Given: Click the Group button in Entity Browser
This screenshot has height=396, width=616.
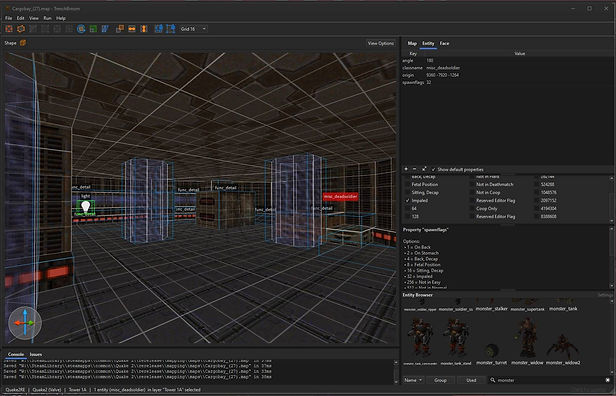Looking at the screenshot, I should [440, 380].
